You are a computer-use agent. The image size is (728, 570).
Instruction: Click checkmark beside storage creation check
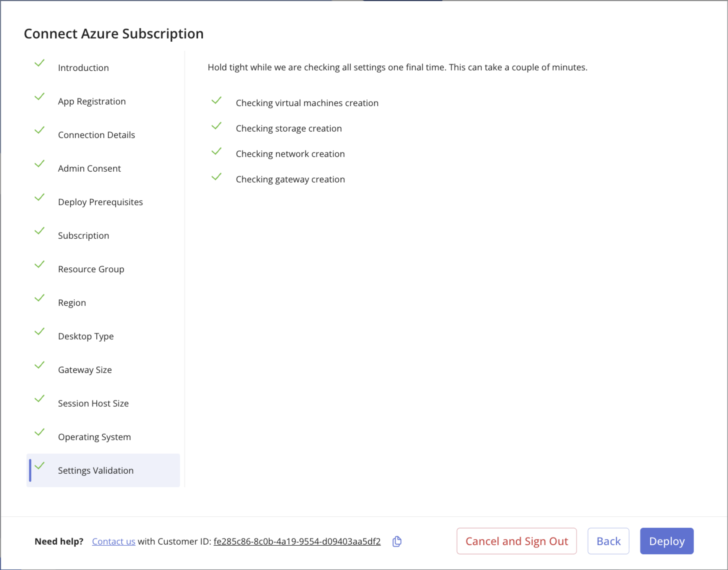217,126
